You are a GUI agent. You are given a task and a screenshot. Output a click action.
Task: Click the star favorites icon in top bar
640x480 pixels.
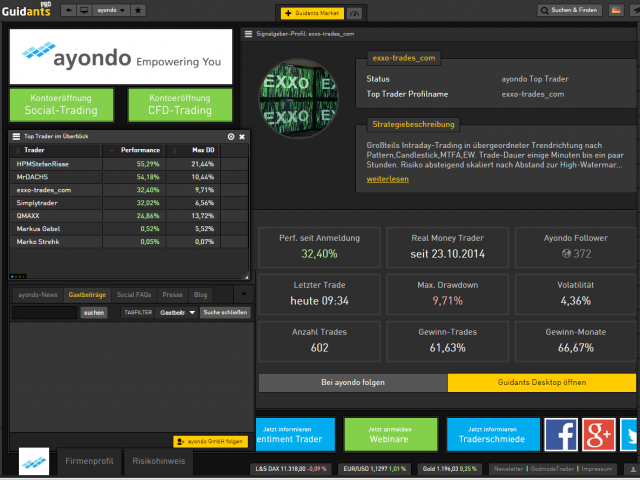tap(137, 10)
